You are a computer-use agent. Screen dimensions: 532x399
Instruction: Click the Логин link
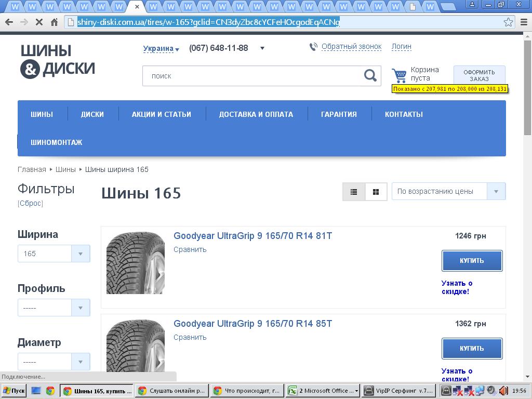402,46
